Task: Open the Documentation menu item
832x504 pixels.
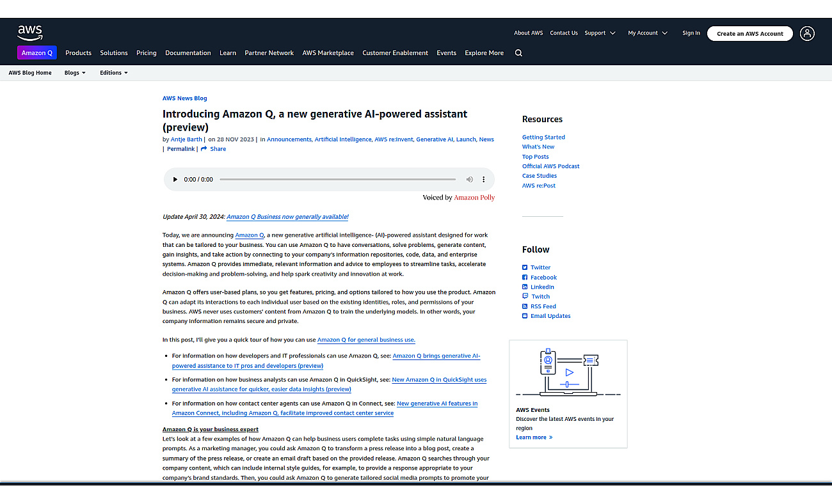Action: (188, 53)
